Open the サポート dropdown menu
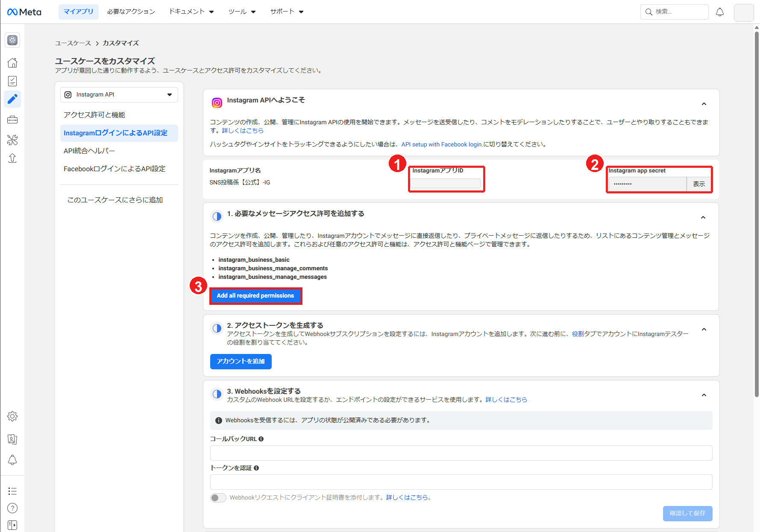 point(287,12)
